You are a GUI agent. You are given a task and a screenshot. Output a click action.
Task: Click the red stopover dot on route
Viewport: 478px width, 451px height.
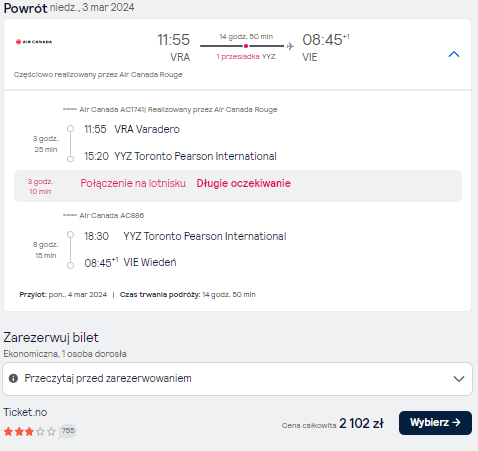click(246, 46)
